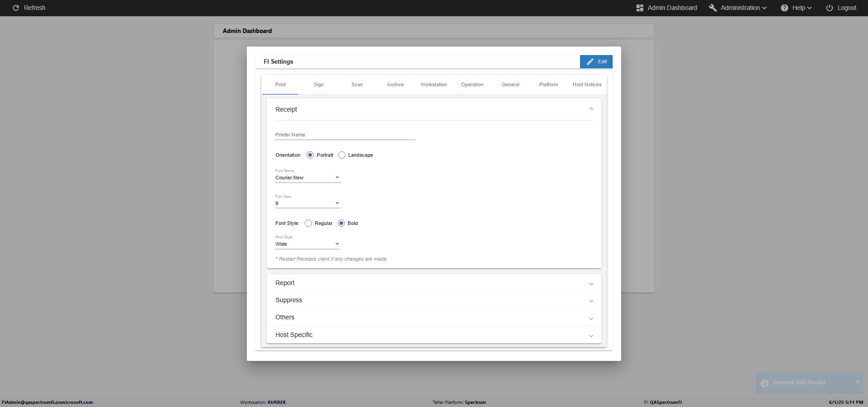
Task: Click FI QASpectrumFI status text
Action: [x=663, y=402]
